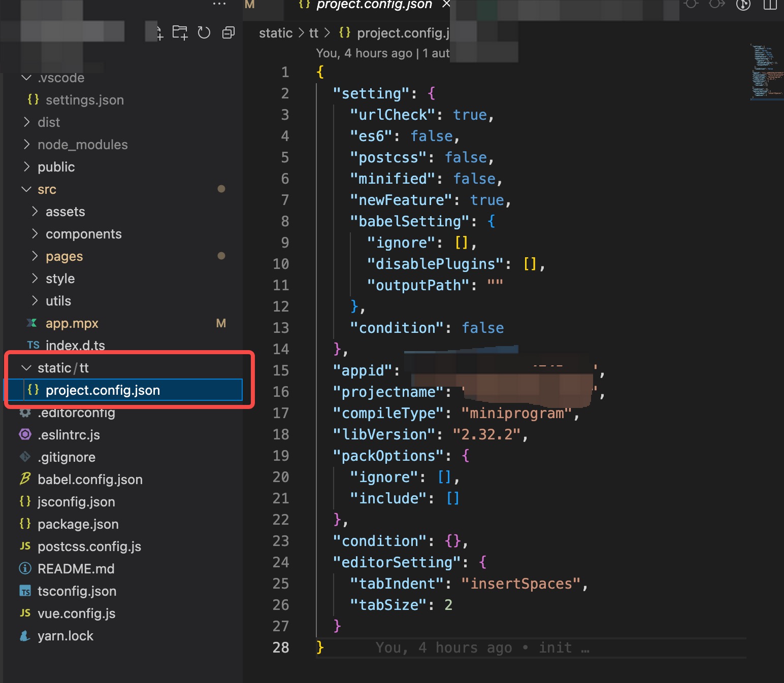Refresh the explorer file tree
The image size is (784, 683).
[204, 33]
